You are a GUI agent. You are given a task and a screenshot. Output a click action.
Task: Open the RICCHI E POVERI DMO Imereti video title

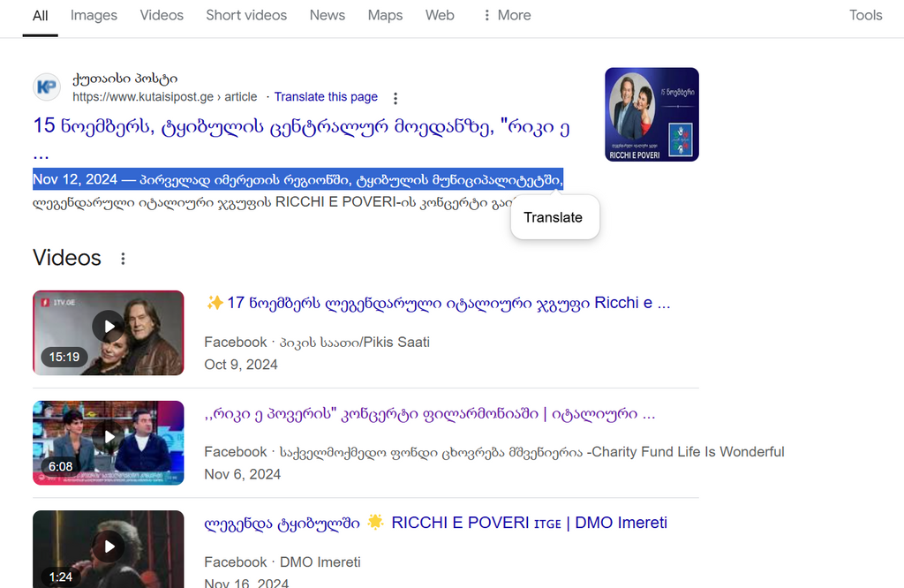(x=436, y=523)
